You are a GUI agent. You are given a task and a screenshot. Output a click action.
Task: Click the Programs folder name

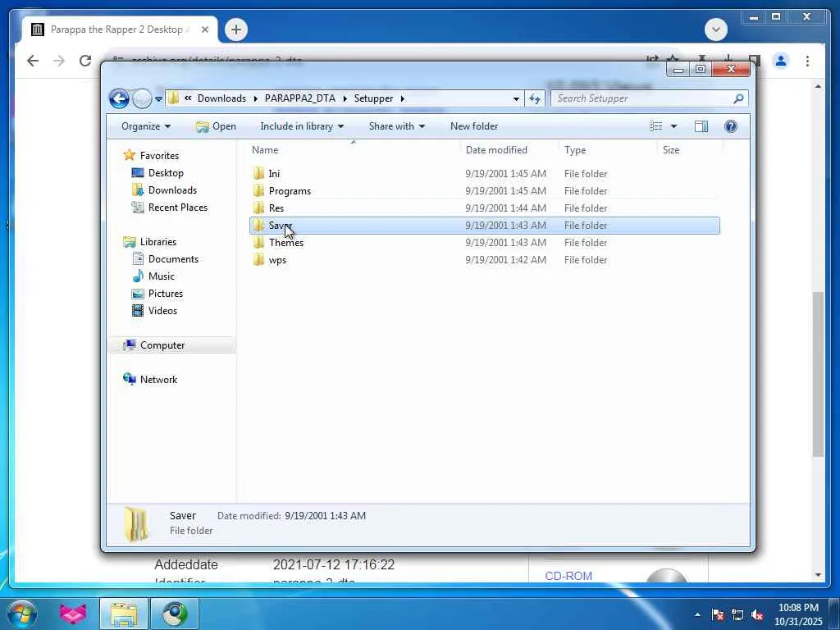pos(290,191)
